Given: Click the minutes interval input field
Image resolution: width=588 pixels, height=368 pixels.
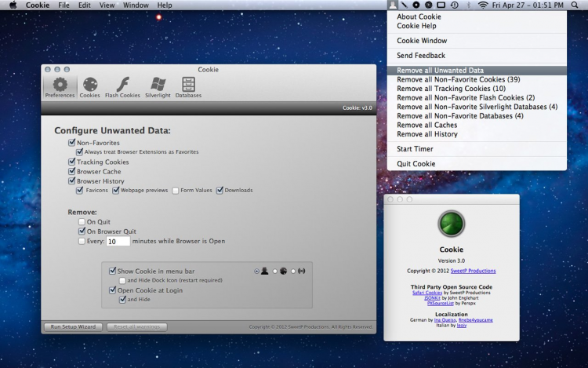Looking at the screenshot, I should pos(118,241).
